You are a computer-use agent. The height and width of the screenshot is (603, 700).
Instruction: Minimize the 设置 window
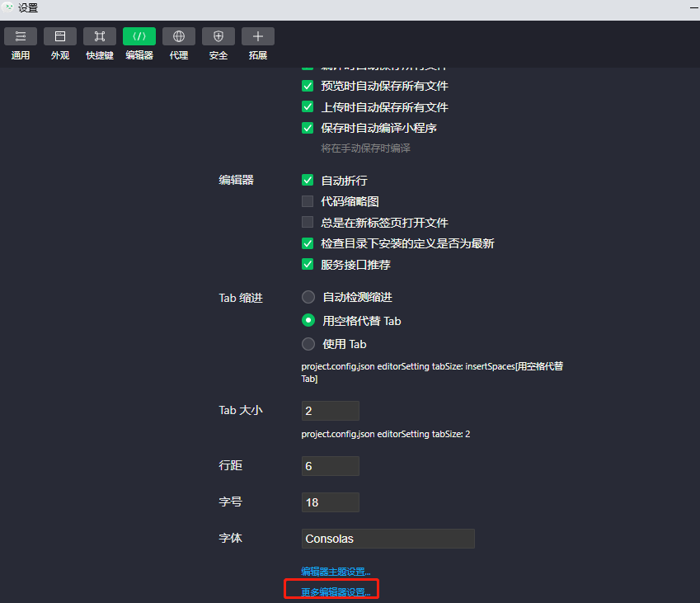coord(694,7)
